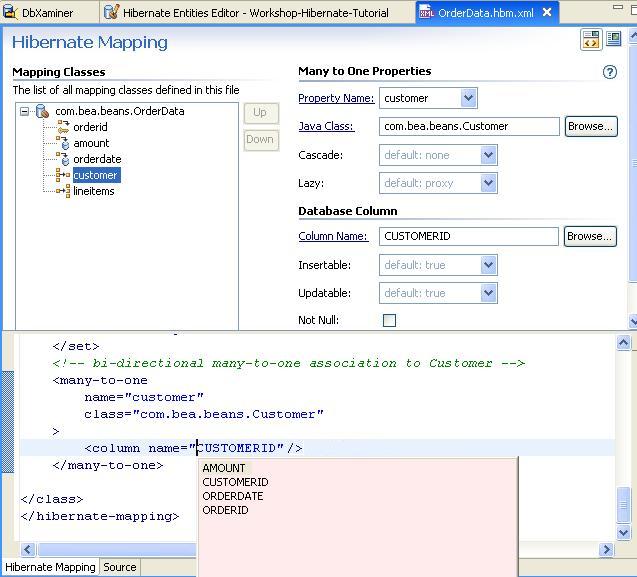Follow the Column Name link
637x577 pixels.
(333, 236)
